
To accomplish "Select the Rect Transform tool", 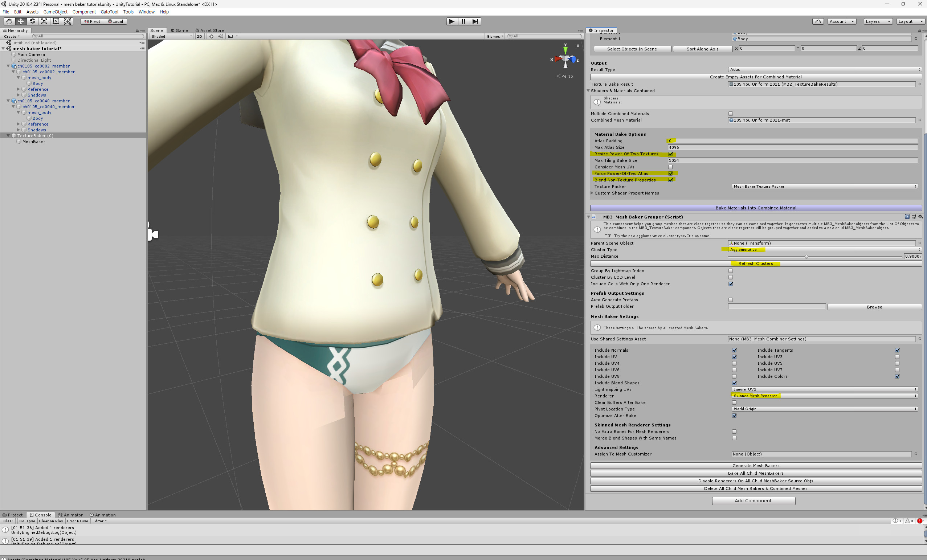I will click(x=56, y=21).
